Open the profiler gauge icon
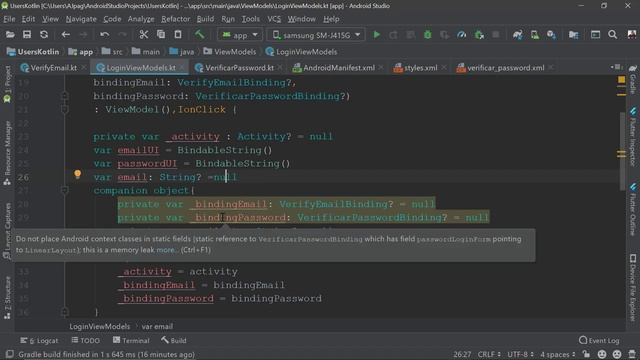Viewport: 640px width, 360px height. [462, 35]
